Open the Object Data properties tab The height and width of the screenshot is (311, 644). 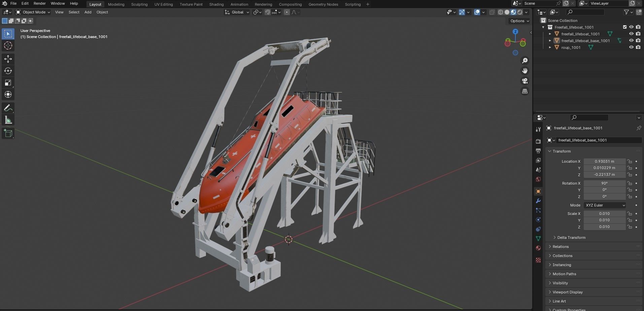(x=538, y=239)
